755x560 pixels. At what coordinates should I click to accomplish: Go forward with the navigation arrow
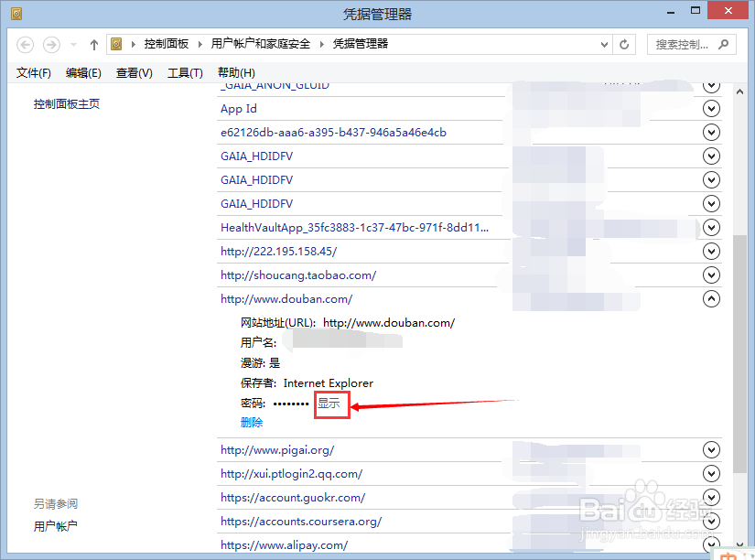51,45
